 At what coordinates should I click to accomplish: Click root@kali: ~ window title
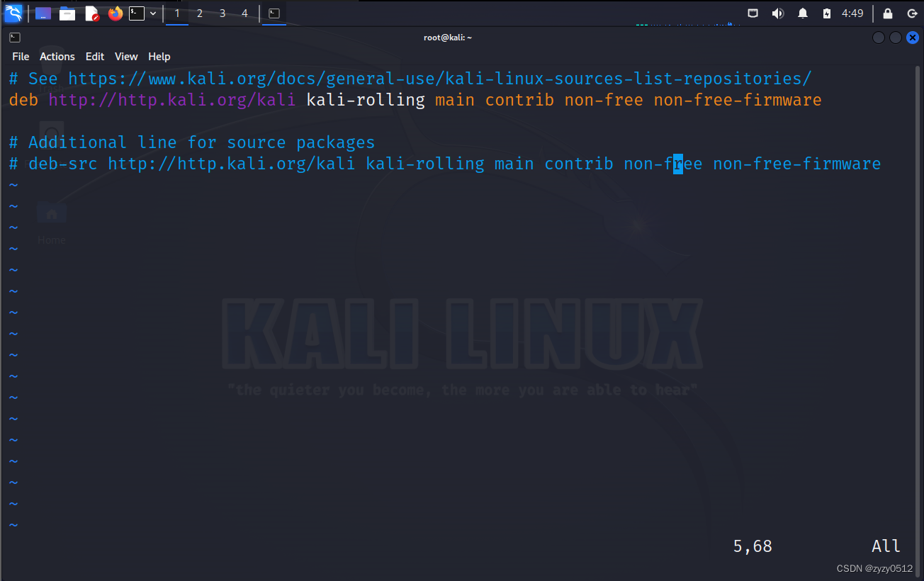click(448, 38)
